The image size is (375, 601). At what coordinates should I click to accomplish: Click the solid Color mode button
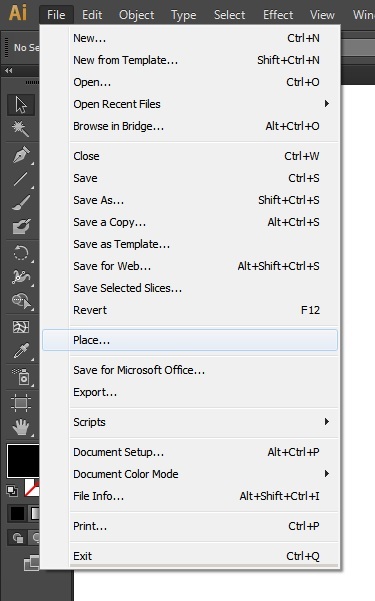click(17, 514)
